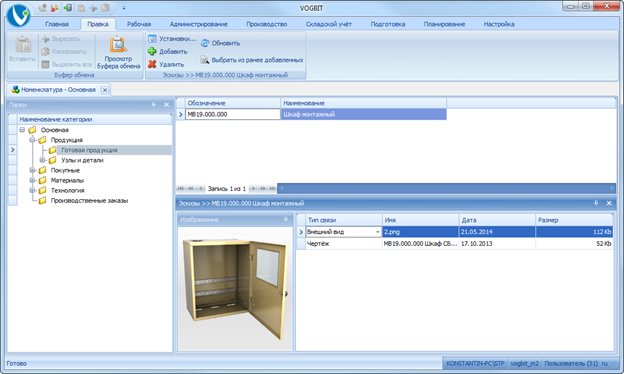Go to last record navigator button
The image size is (624, 374).
pos(272,188)
